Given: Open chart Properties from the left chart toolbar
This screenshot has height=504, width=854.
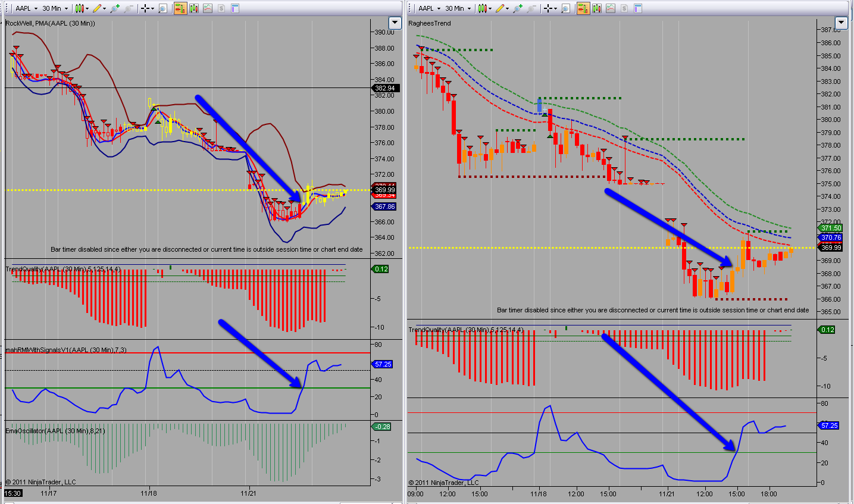Looking at the screenshot, I should pos(235,8).
